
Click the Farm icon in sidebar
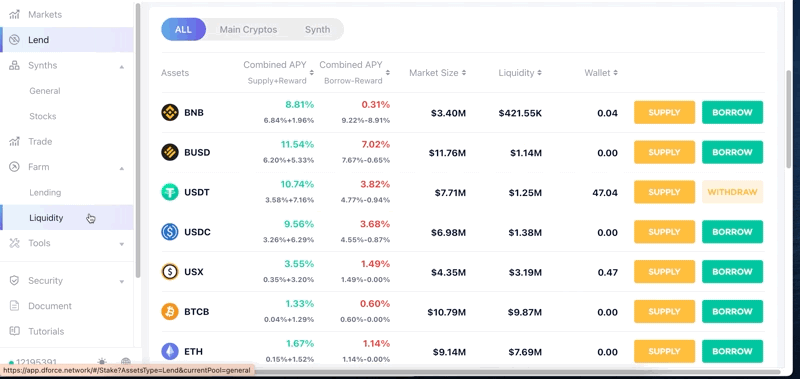(x=15, y=167)
